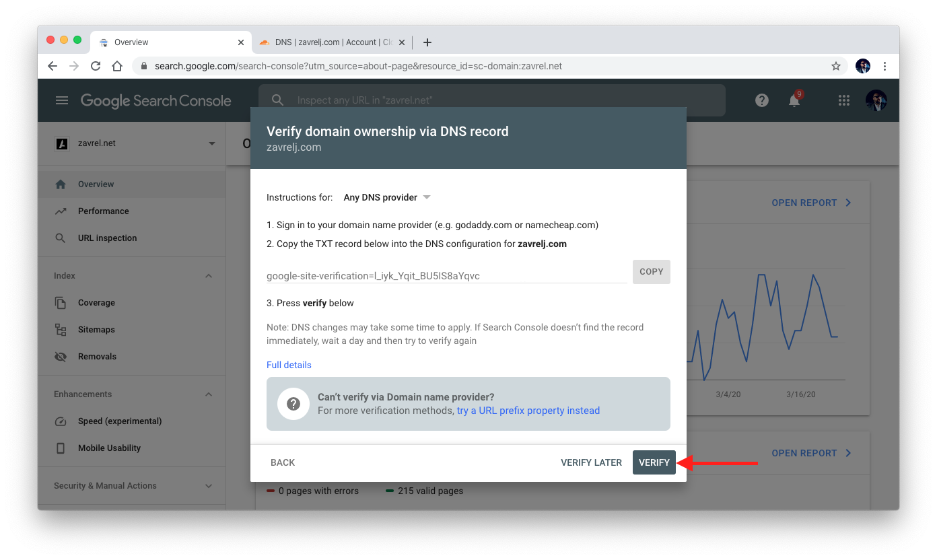This screenshot has height=560, width=937.
Task: Click the URL inspection magnifier icon
Action: pos(61,238)
